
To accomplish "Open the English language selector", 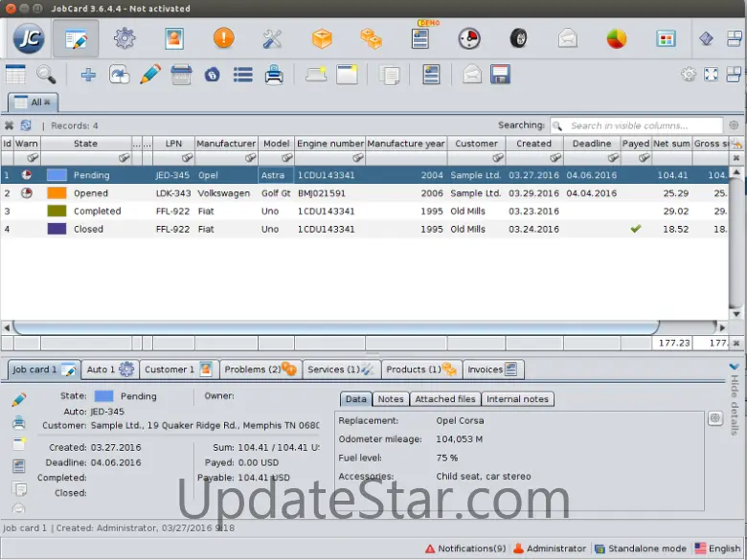I will coord(717,549).
